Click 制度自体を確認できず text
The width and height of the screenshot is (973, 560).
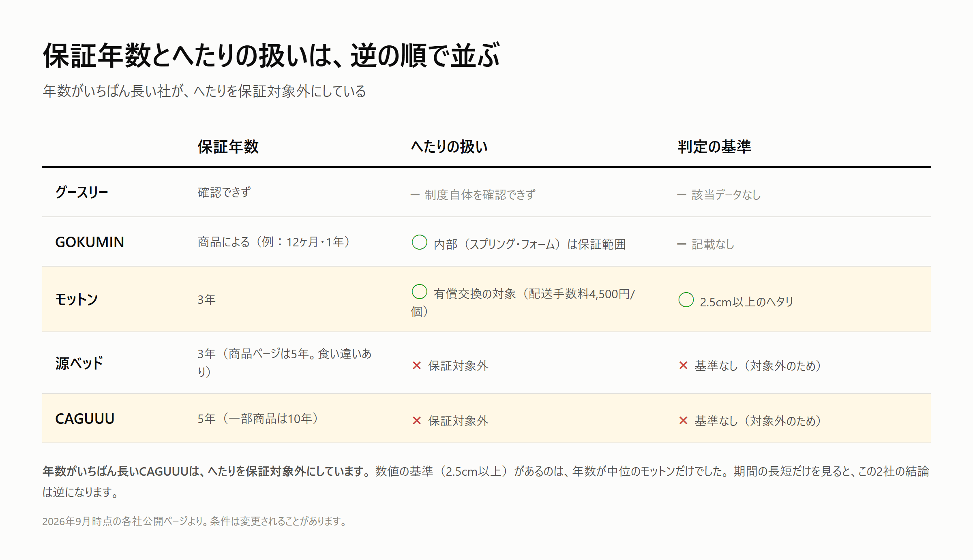click(480, 195)
